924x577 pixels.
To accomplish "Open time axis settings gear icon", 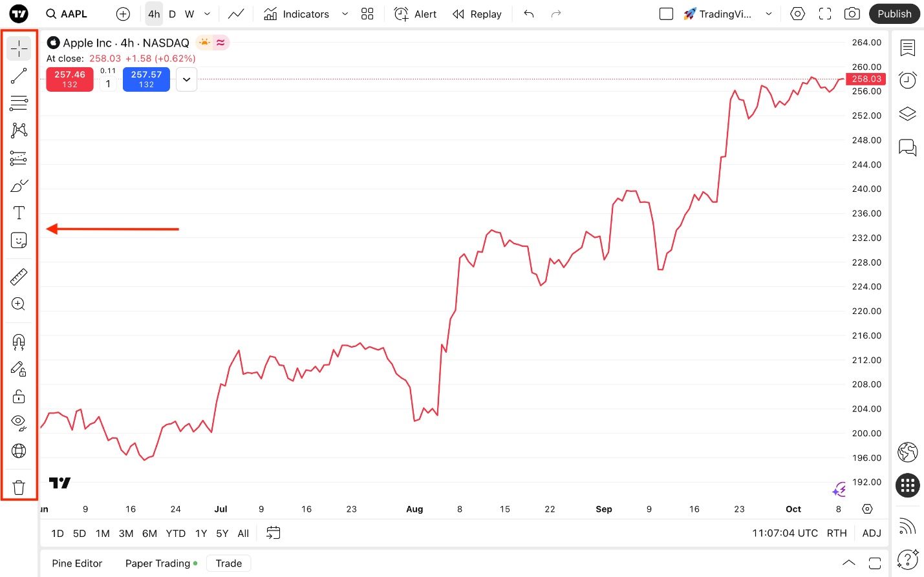I will pyautogui.click(x=868, y=509).
